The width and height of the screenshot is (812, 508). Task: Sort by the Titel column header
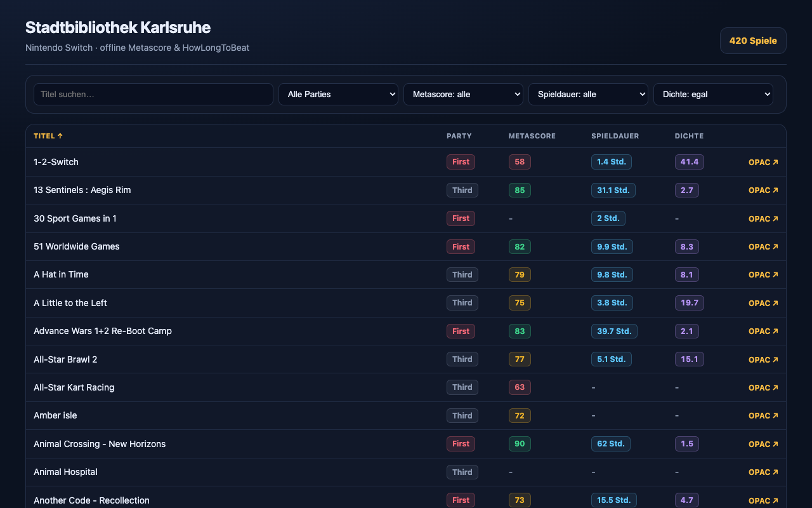[x=48, y=136]
